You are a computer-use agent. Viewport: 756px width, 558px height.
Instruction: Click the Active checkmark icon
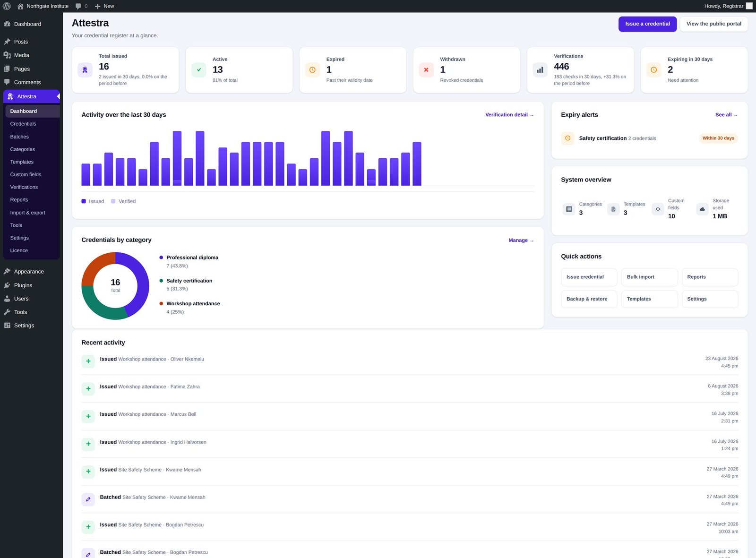tap(199, 70)
